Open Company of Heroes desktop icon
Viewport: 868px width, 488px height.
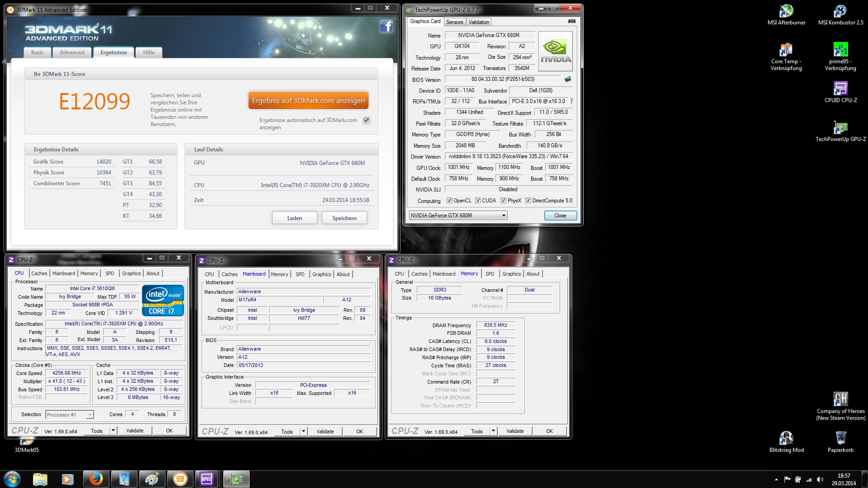pyautogui.click(x=840, y=407)
